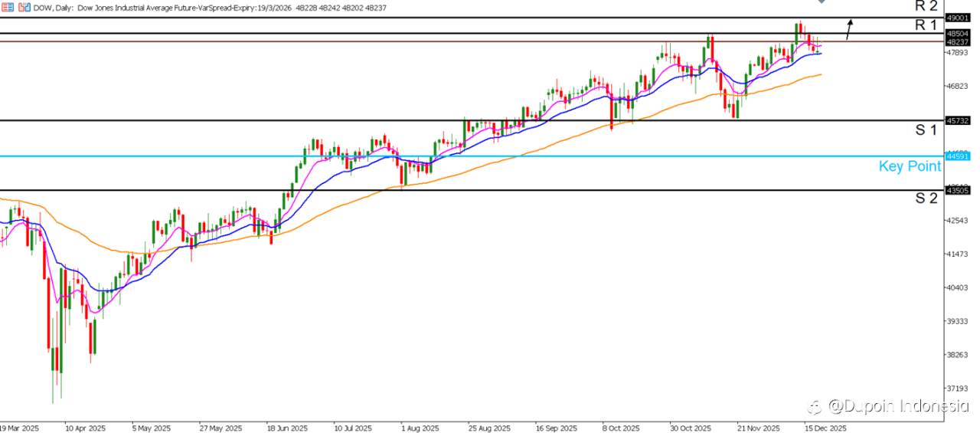Click the 16 Sep 2025 date label
The width and height of the screenshot is (980, 433).
click(x=557, y=428)
